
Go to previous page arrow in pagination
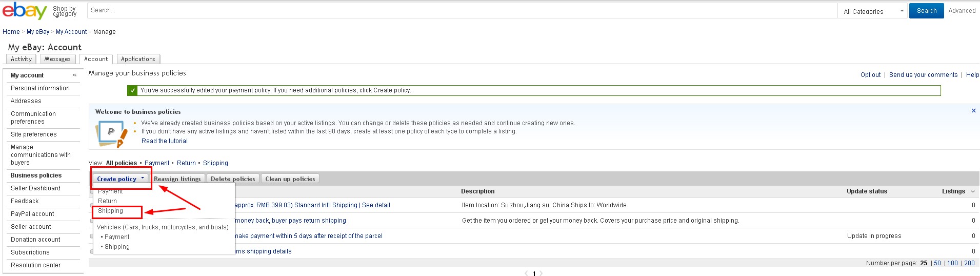pyautogui.click(x=526, y=273)
